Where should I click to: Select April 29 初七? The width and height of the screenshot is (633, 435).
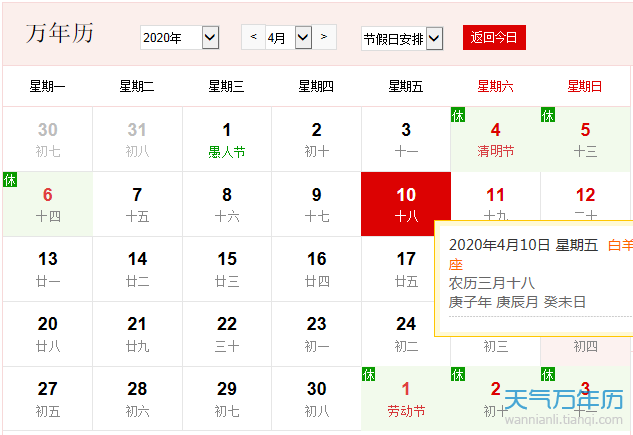coord(227,399)
